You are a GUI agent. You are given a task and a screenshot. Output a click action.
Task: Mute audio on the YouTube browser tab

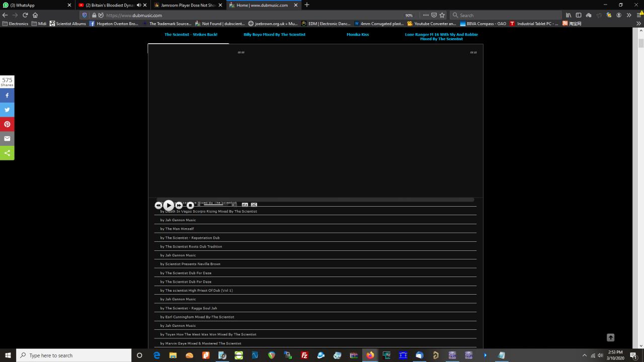(139, 5)
